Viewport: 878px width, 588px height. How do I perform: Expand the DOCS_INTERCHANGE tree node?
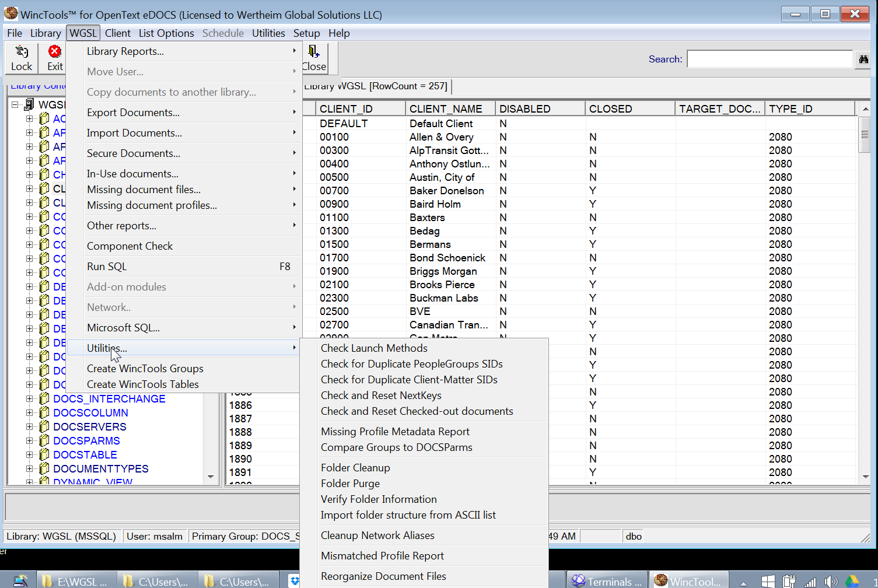[29, 399]
